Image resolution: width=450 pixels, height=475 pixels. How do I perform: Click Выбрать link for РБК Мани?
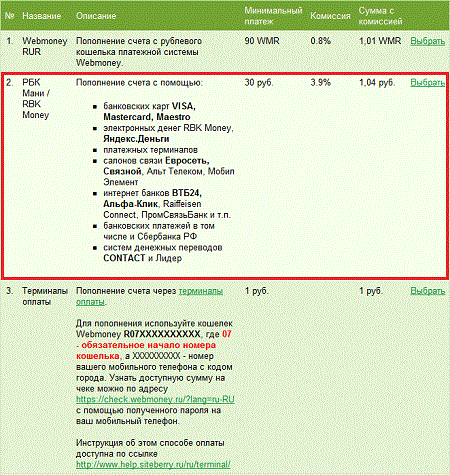coord(428,82)
